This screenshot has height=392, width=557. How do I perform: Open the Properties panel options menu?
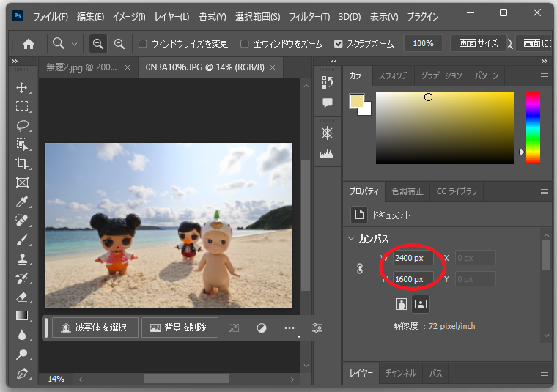click(x=545, y=192)
